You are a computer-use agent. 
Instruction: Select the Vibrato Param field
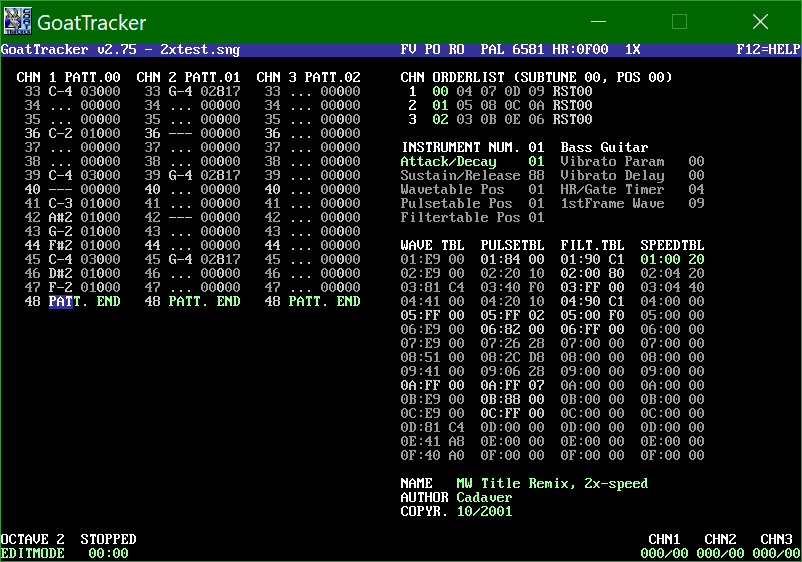612,161
